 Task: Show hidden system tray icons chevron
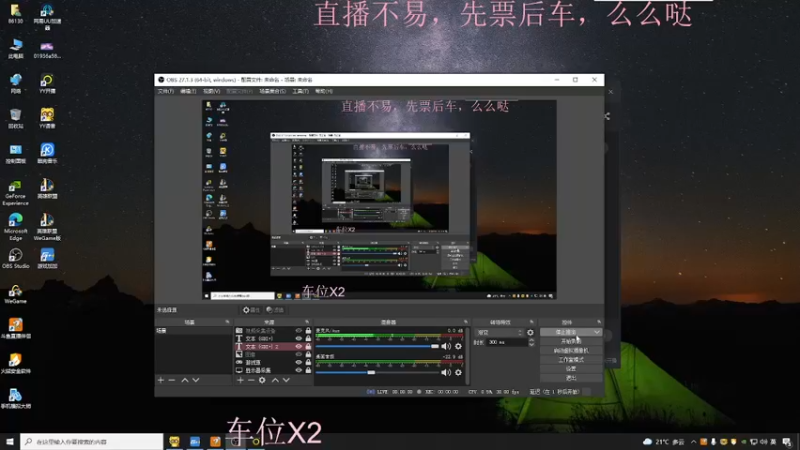pos(693,442)
